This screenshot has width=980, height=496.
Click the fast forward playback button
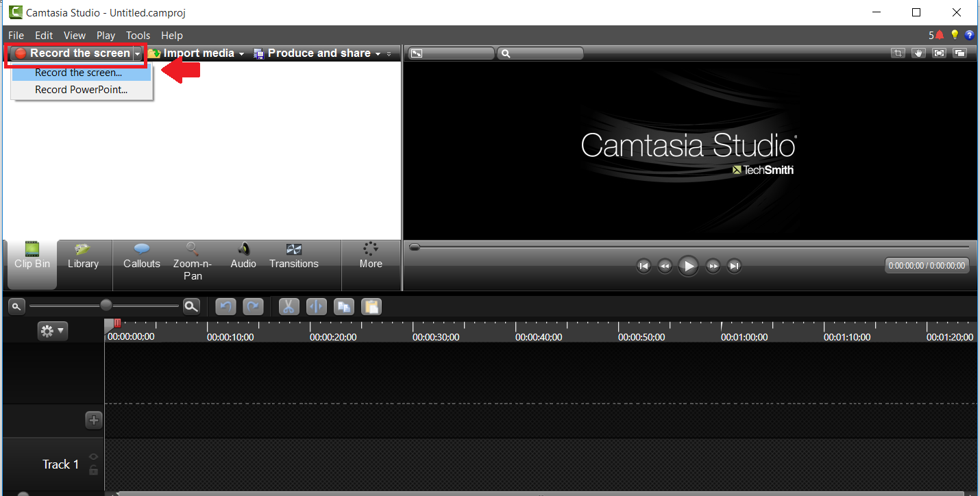click(713, 266)
